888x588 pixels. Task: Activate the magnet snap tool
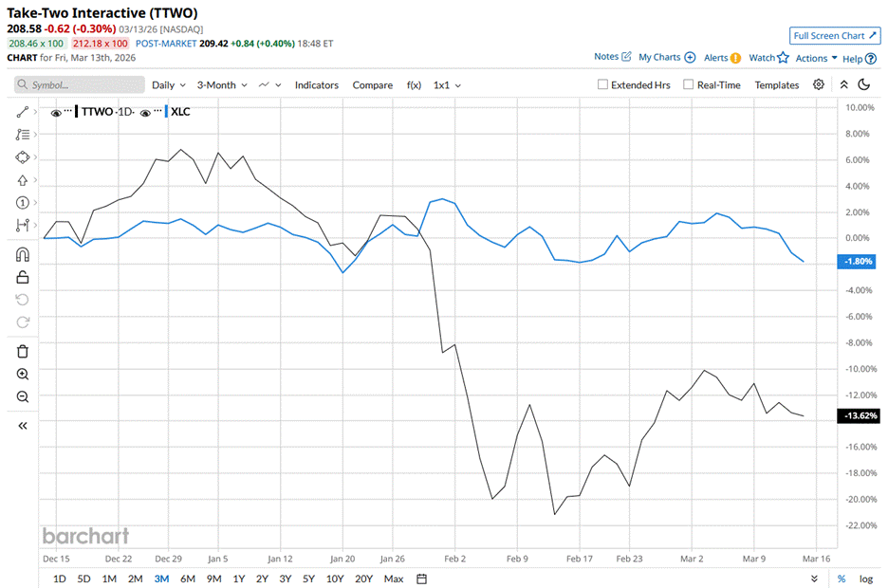[x=23, y=254]
